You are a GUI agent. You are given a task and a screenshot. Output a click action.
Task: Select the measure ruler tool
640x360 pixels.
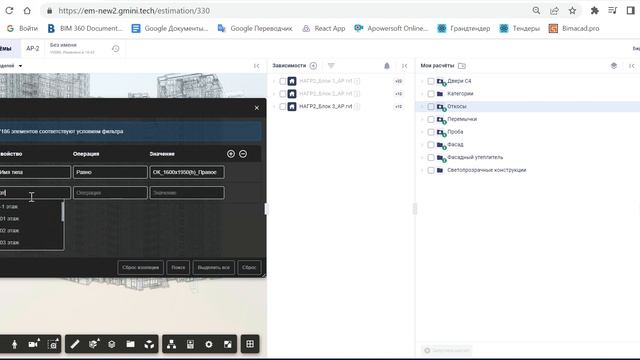tap(75, 344)
